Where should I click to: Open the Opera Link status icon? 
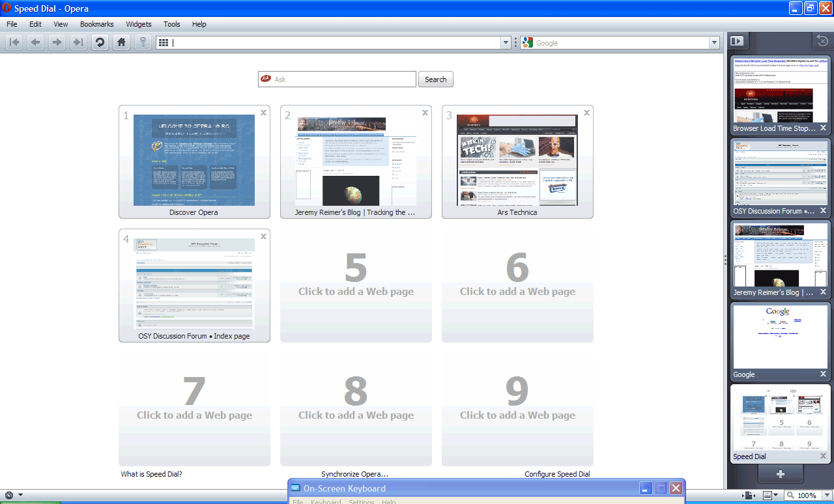(9, 496)
